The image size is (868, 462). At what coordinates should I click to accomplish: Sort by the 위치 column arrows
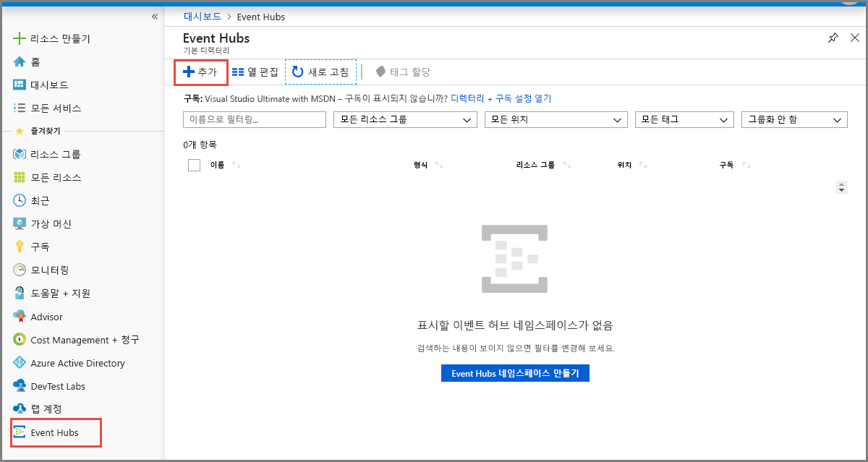point(643,165)
